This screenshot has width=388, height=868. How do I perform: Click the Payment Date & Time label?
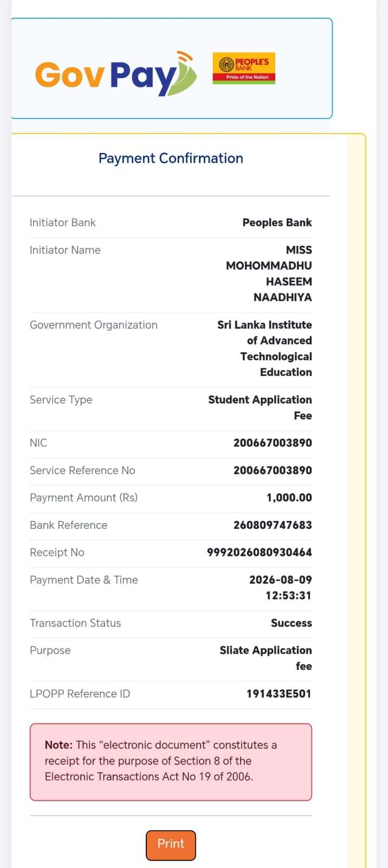84,580
